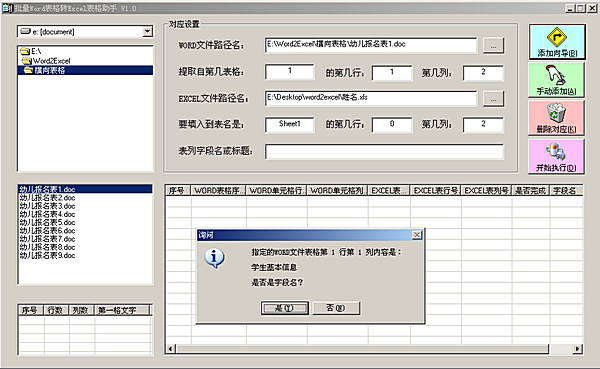The height and width of the screenshot is (369, 600).
Task: Click the EXCEL表列号 column header
Action: pos(486,190)
